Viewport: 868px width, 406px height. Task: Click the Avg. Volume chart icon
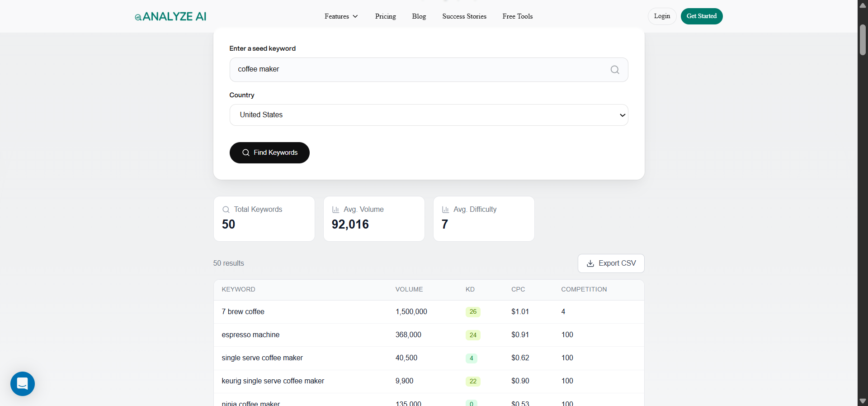pyautogui.click(x=336, y=210)
